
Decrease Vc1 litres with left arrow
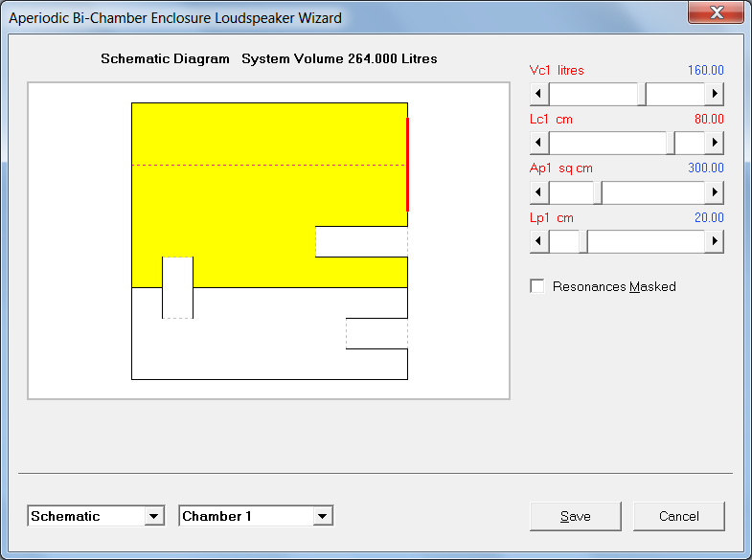(539, 94)
